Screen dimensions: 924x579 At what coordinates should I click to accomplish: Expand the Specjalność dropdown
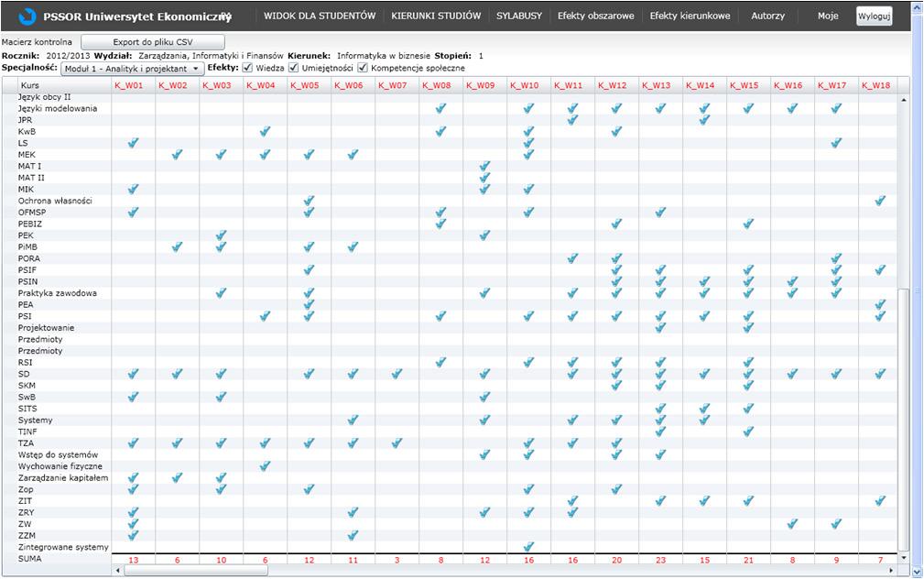[133, 69]
